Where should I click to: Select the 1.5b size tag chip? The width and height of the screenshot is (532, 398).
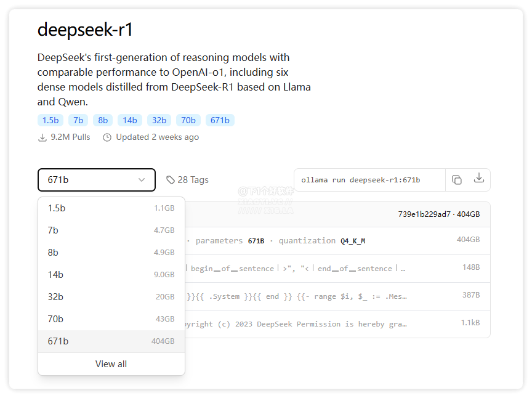click(x=50, y=120)
